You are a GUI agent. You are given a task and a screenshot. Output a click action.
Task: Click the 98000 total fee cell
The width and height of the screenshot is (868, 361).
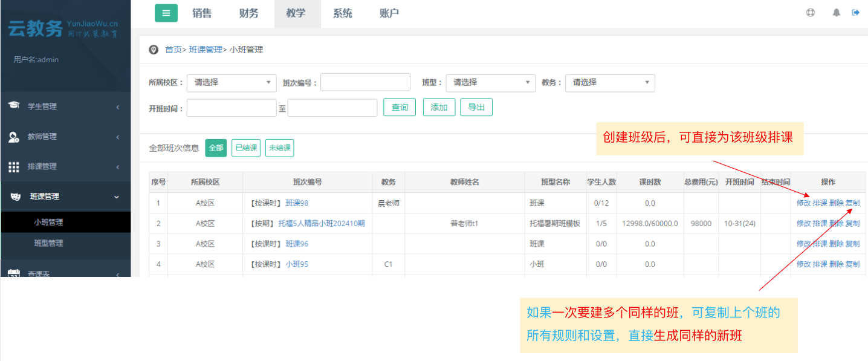point(701,224)
